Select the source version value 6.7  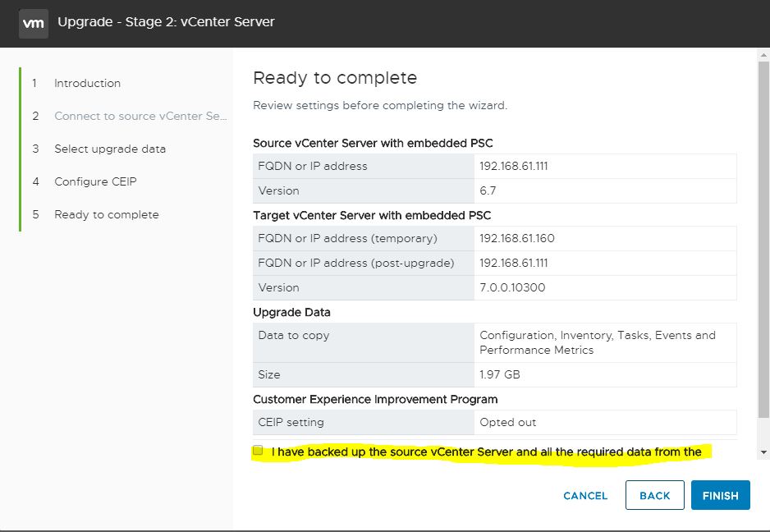(488, 190)
